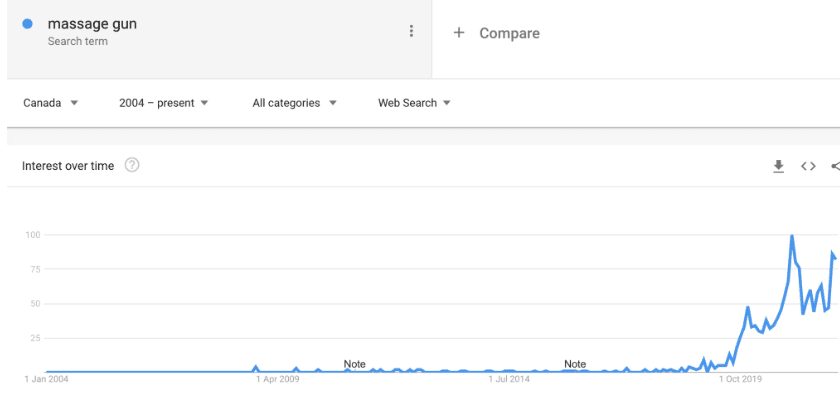Edit the massage gun search term
Image resolution: width=840 pixels, height=397 pixels.
coord(92,24)
